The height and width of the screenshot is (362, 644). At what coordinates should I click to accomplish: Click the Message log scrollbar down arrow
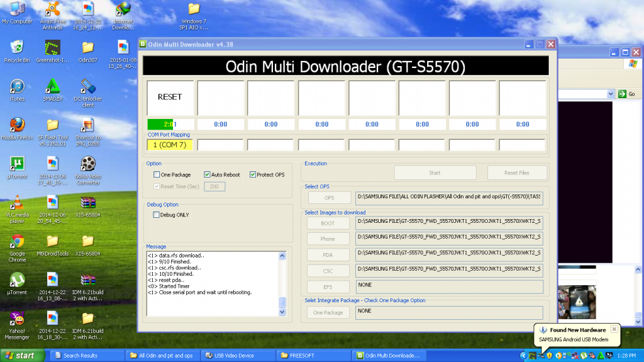282,312
